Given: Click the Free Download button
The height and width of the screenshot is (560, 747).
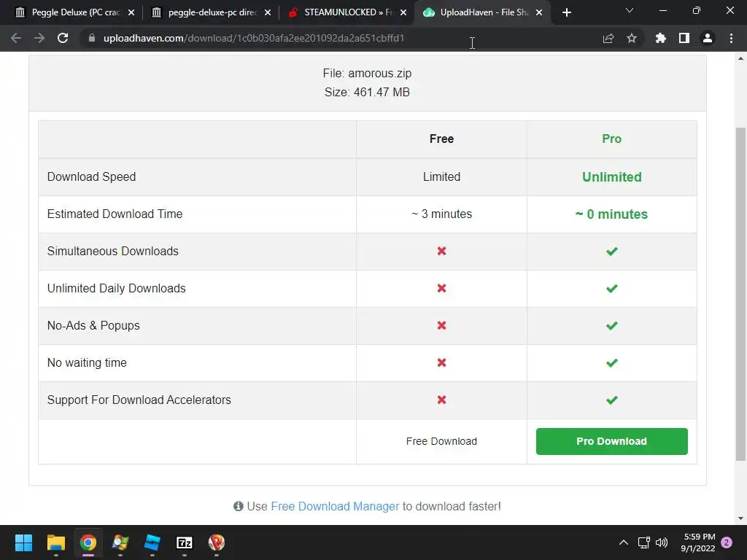Looking at the screenshot, I should [x=441, y=441].
